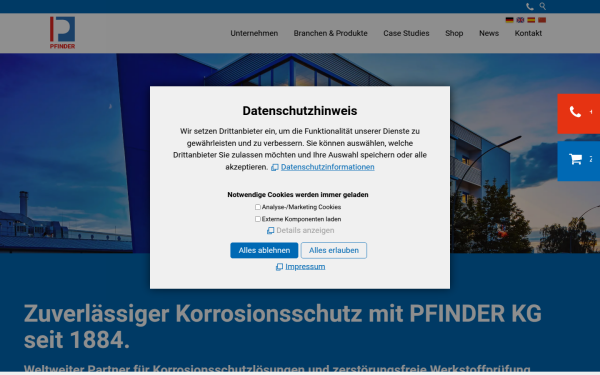The width and height of the screenshot is (600, 375).
Task: Switch language using the German flag
Action: click(x=509, y=20)
